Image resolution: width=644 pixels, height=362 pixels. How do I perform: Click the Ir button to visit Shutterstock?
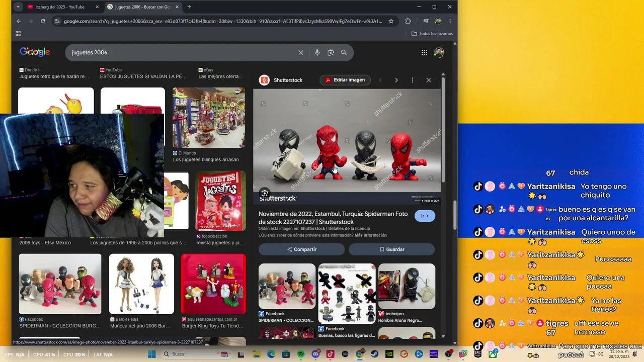[x=425, y=216]
